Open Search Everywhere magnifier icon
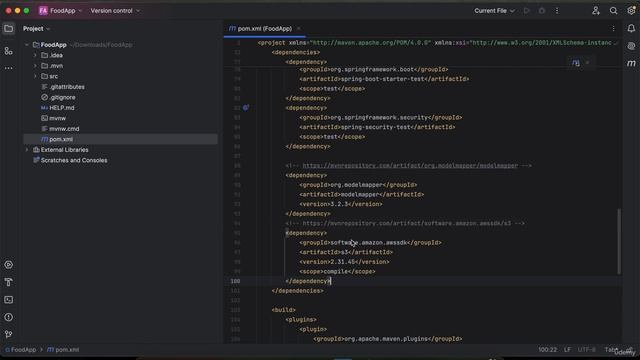Screen dimensions: 640x360 [x=613, y=11]
